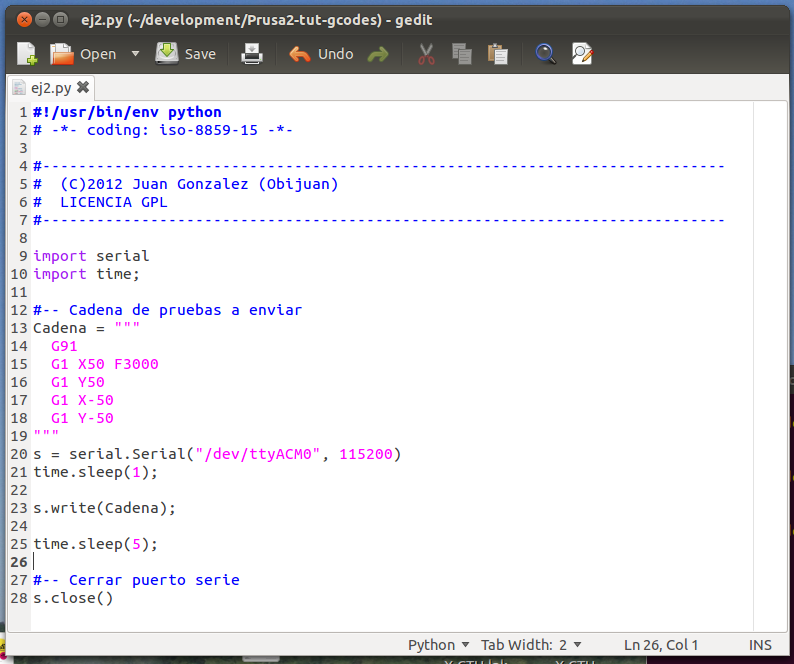The image size is (794, 664).
Task: Close the ej2.py tab
Action: pos(83,87)
